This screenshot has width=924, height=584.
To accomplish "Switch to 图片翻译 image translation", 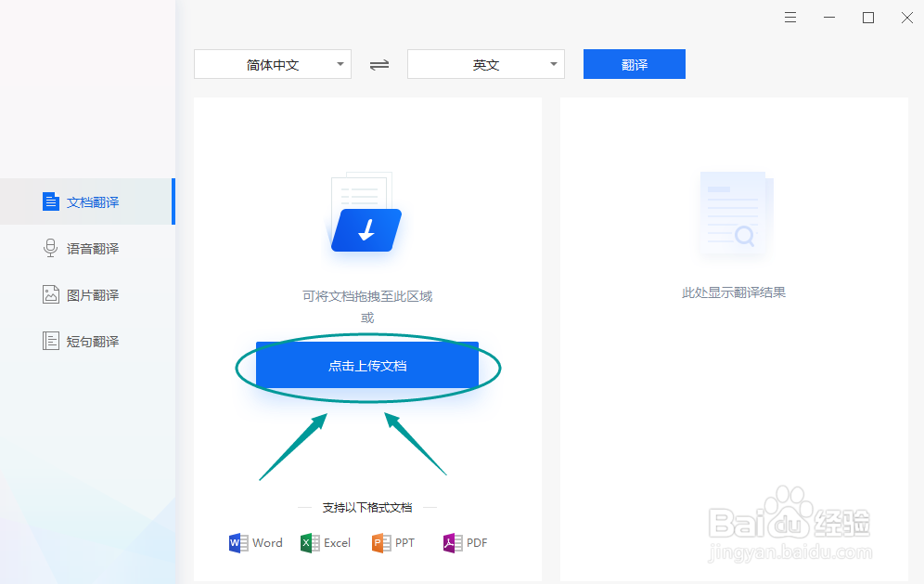I will tap(87, 294).
